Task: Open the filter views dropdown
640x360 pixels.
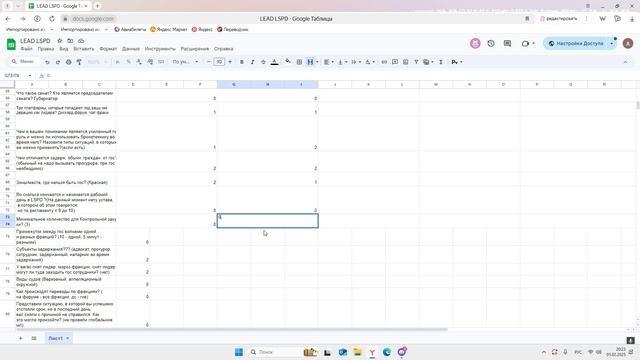Action: pyautogui.click(x=428, y=62)
